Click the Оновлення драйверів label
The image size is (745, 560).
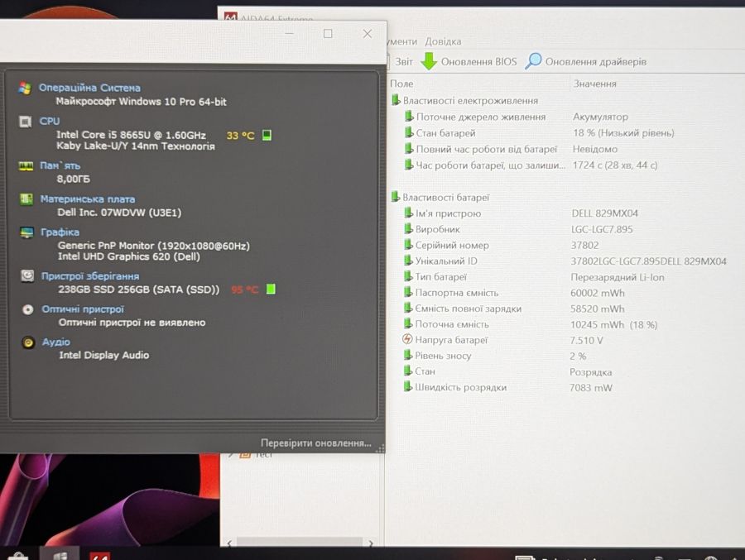(596, 62)
